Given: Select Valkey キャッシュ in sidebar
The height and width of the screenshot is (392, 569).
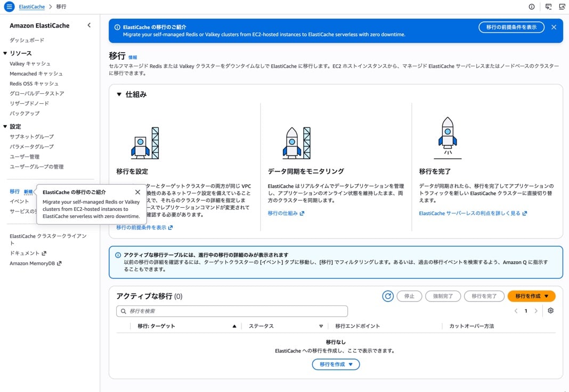Looking at the screenshot, I should pos(30,64).
